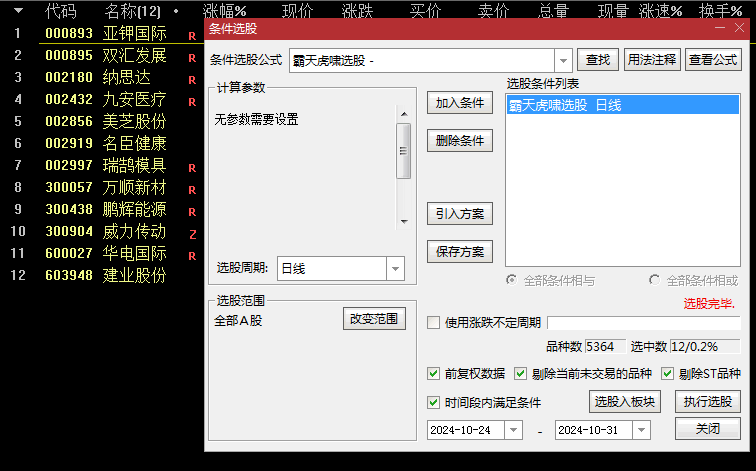This screenshot has width=756, height=471.
Task: Click the 计算参数 scrollbar thumb
Action: pyautogui.click(x=404, y=151)
